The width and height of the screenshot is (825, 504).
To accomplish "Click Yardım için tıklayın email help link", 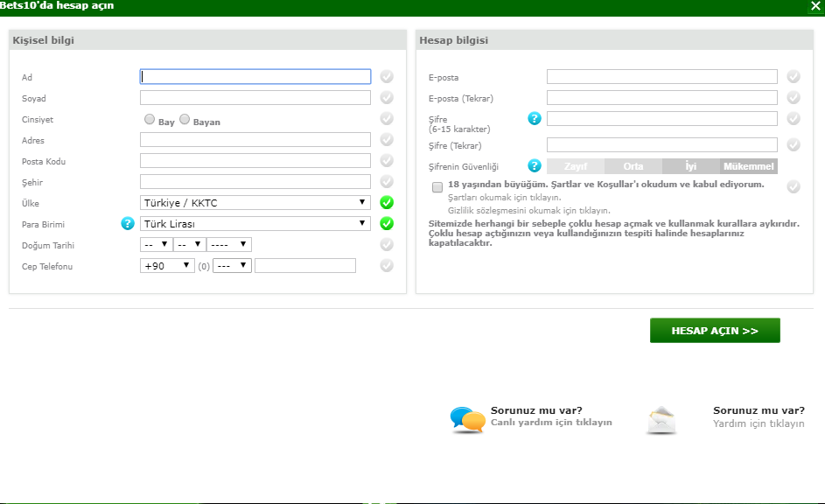I will coord(759,423).
